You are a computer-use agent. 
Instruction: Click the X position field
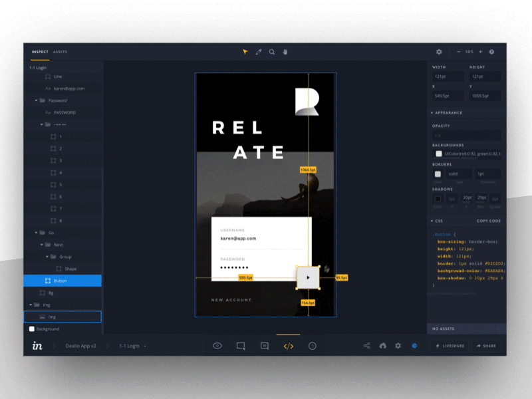click(448, 96)
